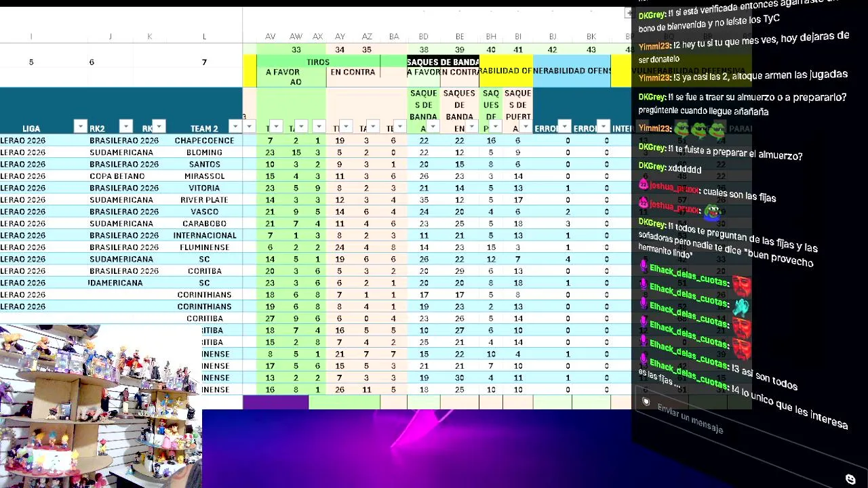
Task: Open the RK2 column filter dropdown
Action: point(125,127)
